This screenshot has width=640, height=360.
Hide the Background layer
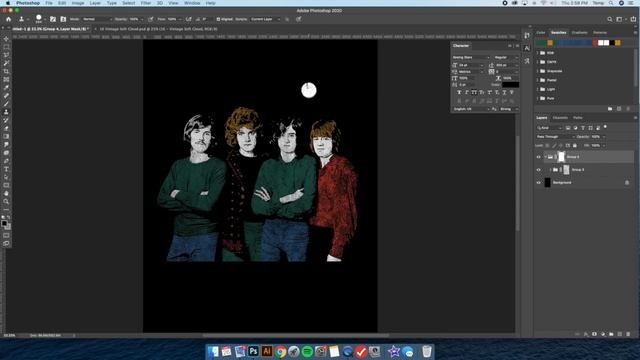[x=538, y=183]
